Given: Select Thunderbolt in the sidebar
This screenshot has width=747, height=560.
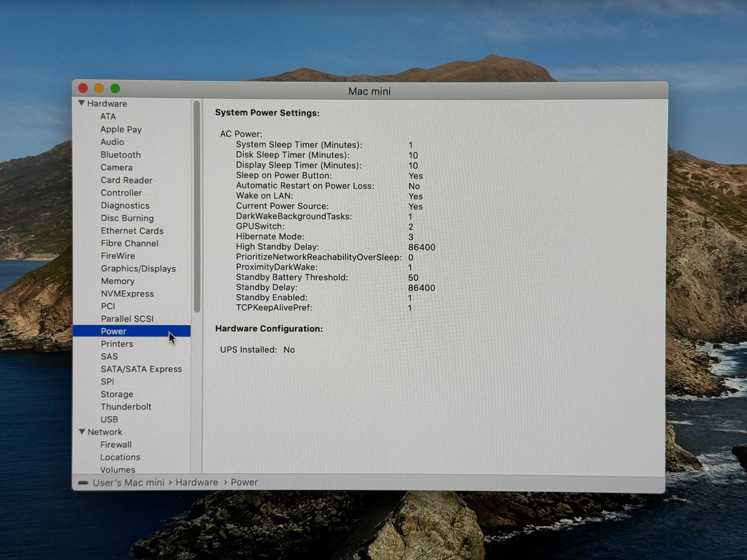Looking at the screenshot, I should 126,407.
